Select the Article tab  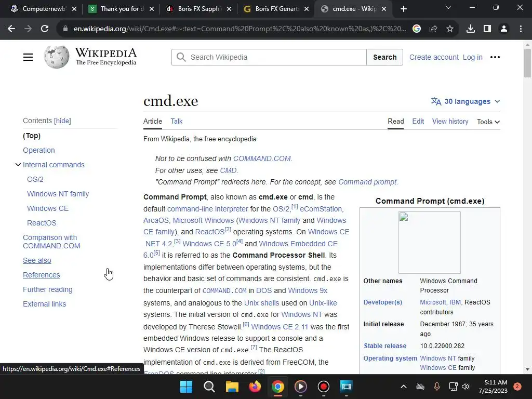153,121
